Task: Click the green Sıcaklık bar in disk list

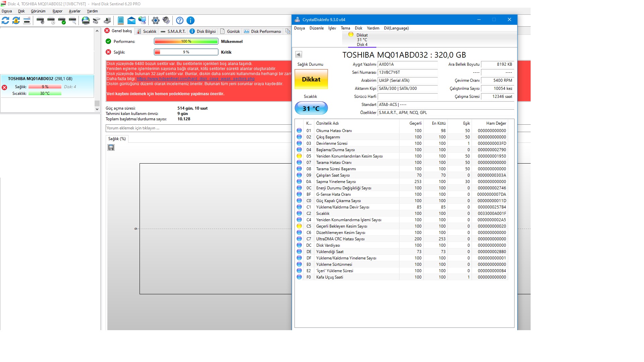Action: pos(45,94)
